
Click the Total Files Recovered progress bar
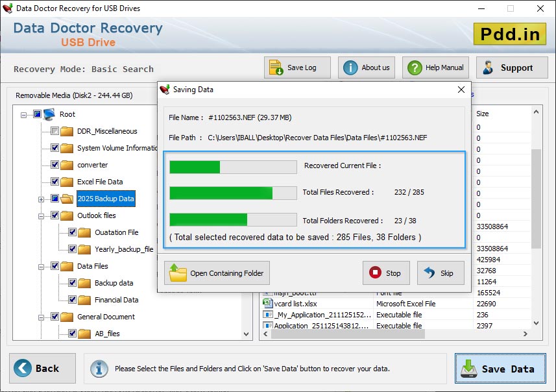pos(234,193)
